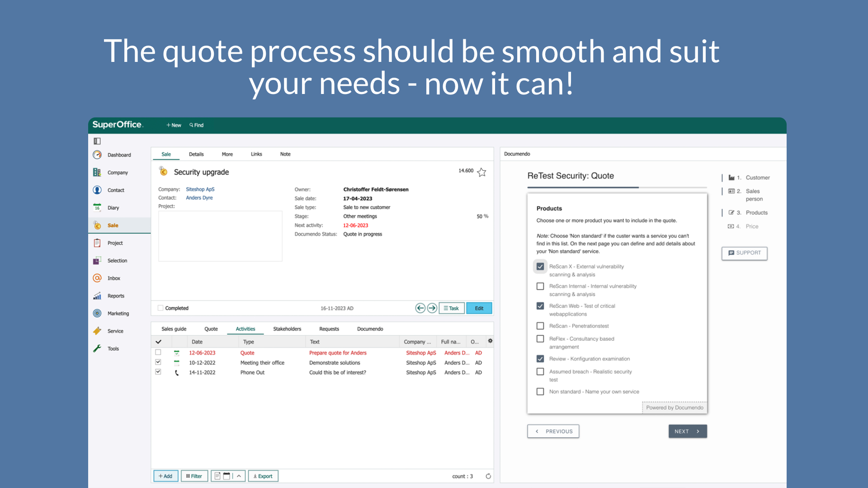Viewport: 868px width, 488px height.
Task: Uncheck the 10-12-2022 meeting activity checkbox
Action: [158, 362]
